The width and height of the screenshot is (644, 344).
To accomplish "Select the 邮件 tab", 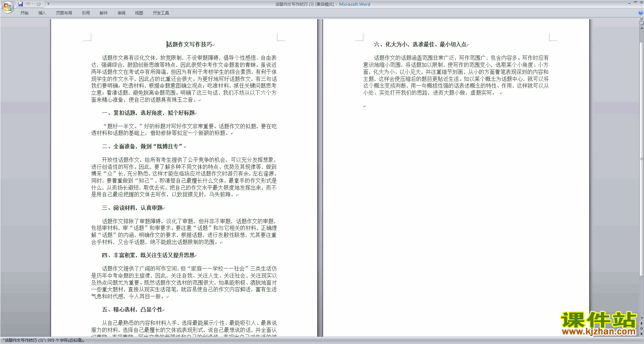I will 104,13.
